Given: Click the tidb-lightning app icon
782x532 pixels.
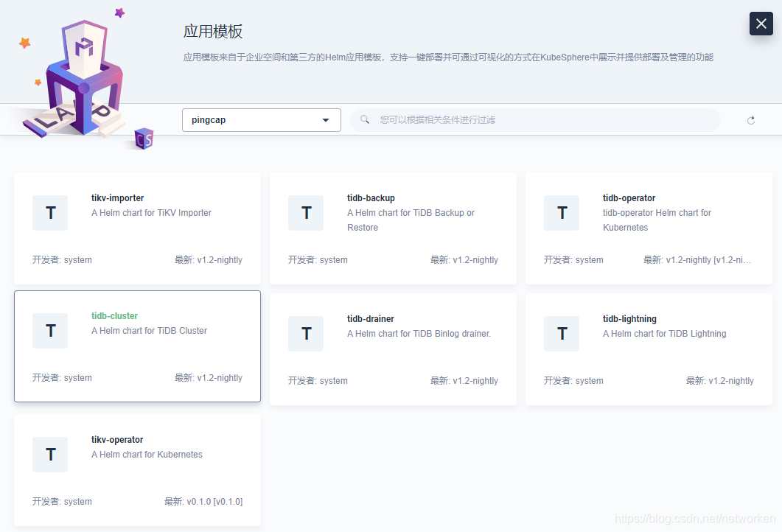Looking at the screenshot, I should point(562,334).
